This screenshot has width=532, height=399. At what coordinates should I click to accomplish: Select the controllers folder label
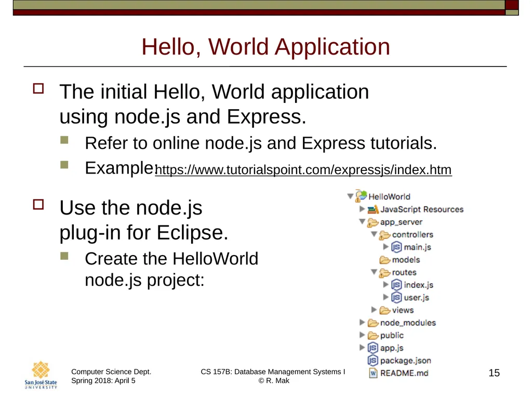coord(413,234)
